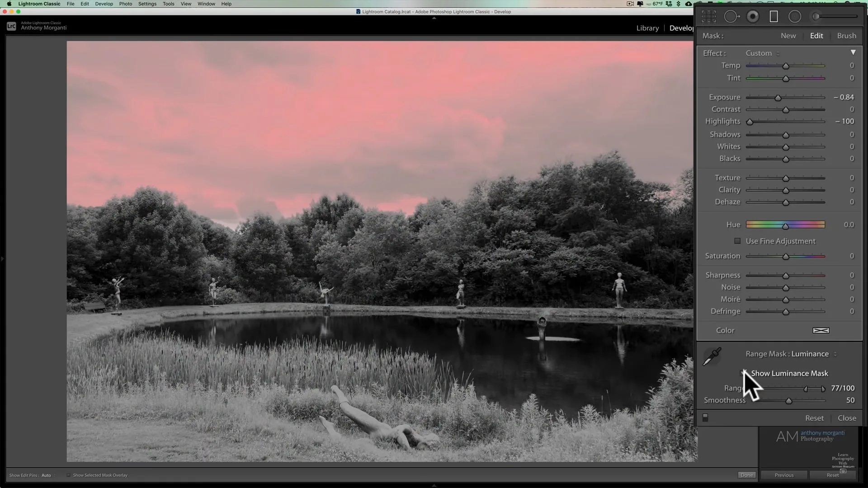Open the Dropbox menu bar icon

pos(669,4)
